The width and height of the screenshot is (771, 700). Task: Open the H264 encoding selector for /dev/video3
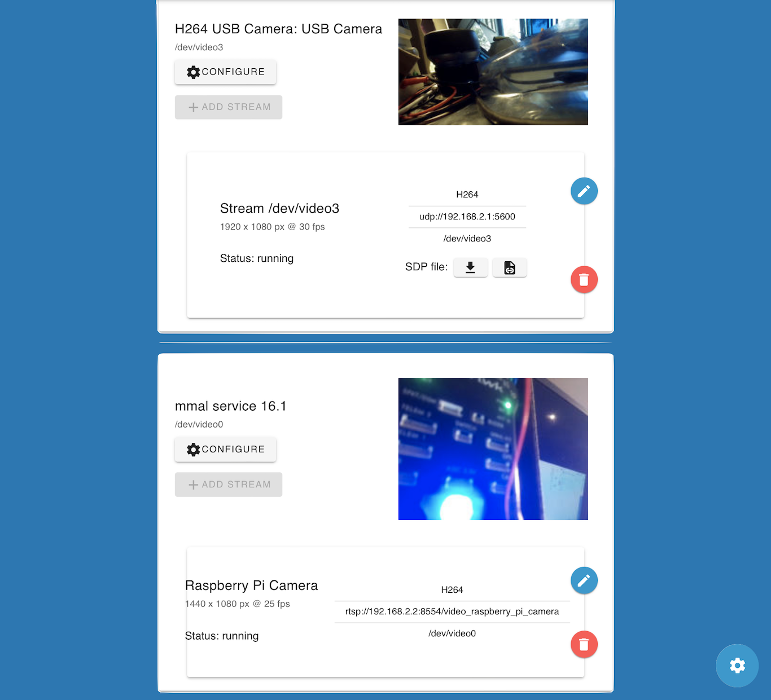click(x=467, y=194)
